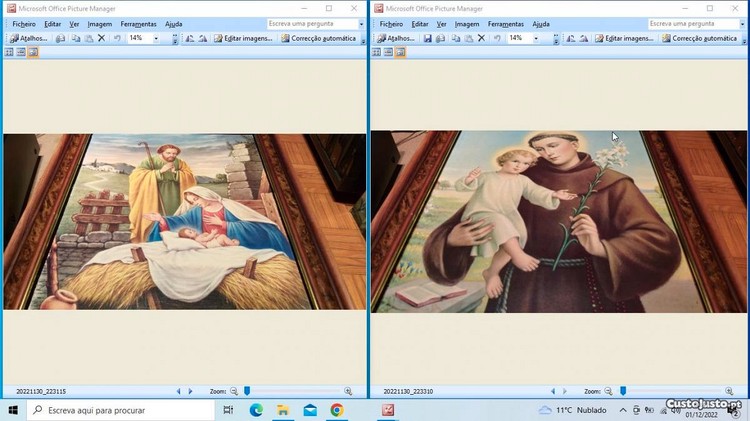Click the Copy icon in left window toolbar
This screenshot has width=750, height=421.
[x=76, y=39]
